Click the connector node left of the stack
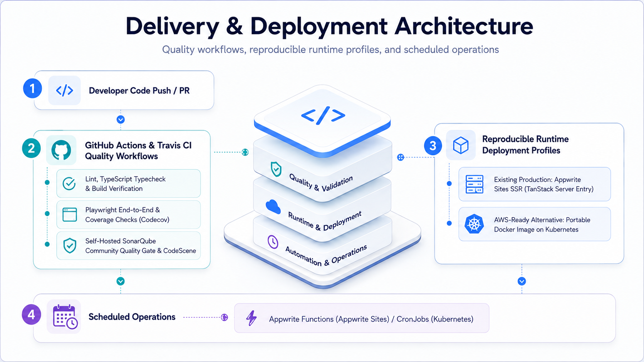 pos(245,152)
